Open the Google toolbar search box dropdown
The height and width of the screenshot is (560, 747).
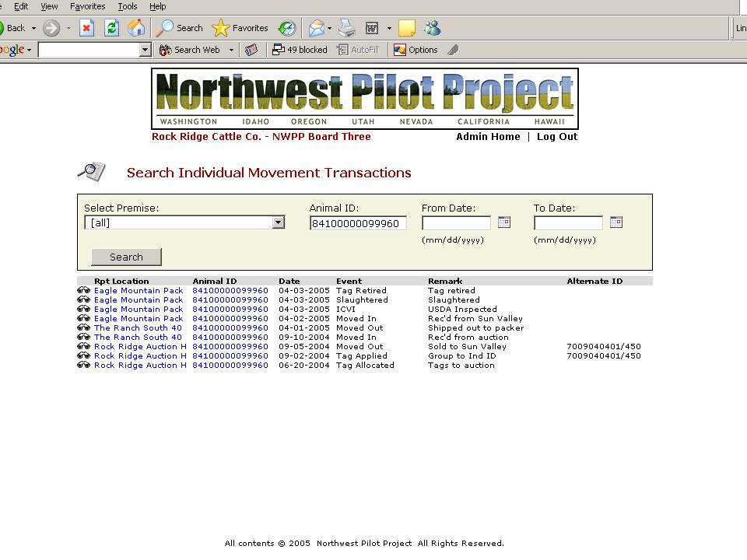[146, 50]
